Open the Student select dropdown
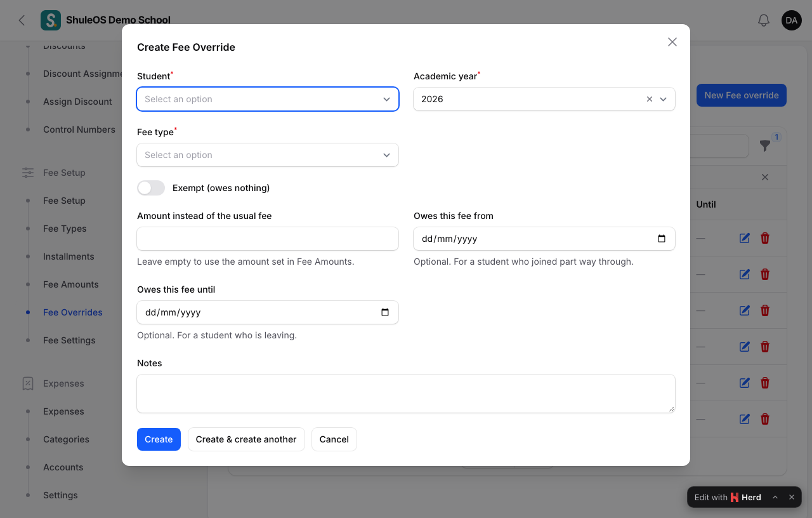The image size is (812, 518). (268, 99)
